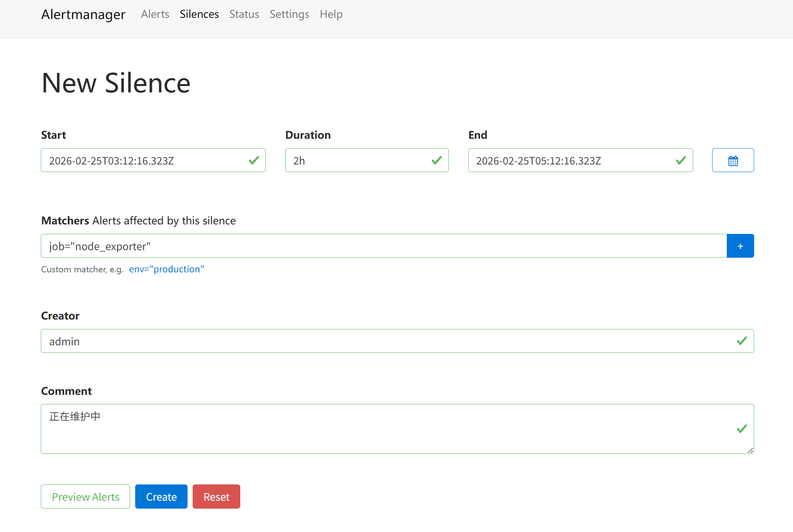Click the red Reset button
Screen dimensions: 793x532
(216, 497)
